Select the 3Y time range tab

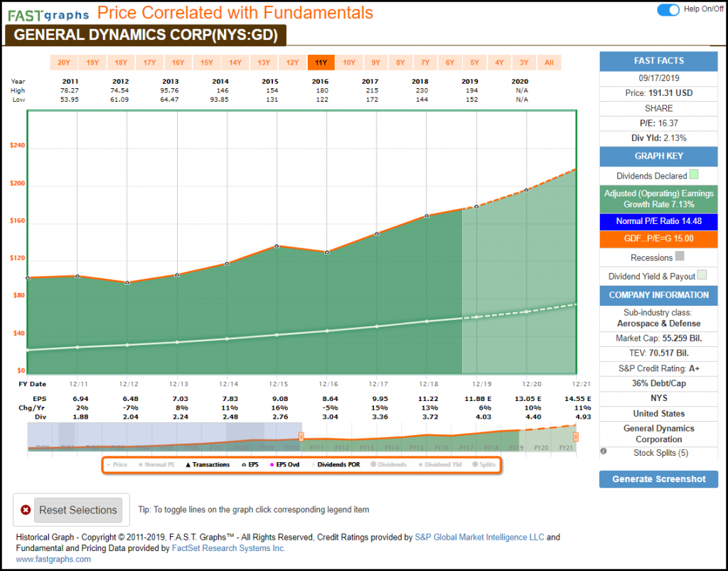pos(524,63)
